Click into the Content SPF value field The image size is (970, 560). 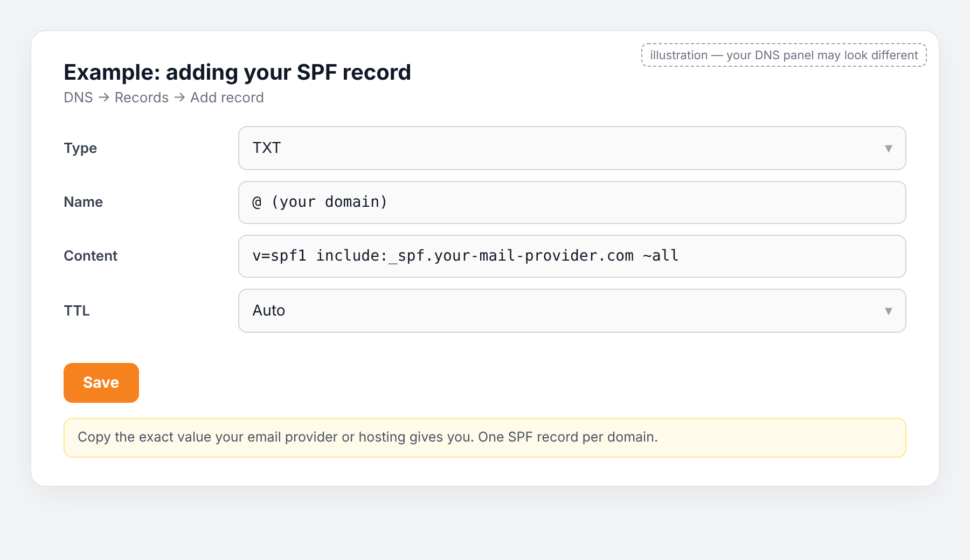[572, 256]
